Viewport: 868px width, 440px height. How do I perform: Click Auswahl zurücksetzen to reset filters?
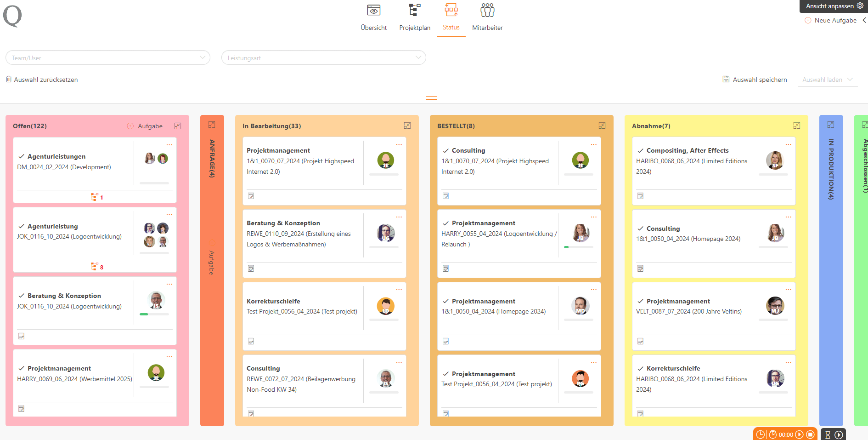pos(42,80)
